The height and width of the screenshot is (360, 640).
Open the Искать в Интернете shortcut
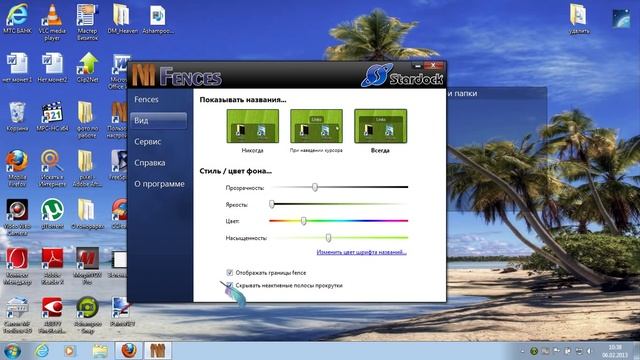click(x=52, y=169)
